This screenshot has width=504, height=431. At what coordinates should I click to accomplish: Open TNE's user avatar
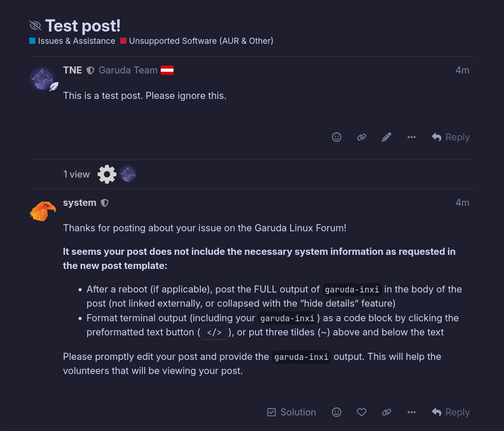pos(43,79)
